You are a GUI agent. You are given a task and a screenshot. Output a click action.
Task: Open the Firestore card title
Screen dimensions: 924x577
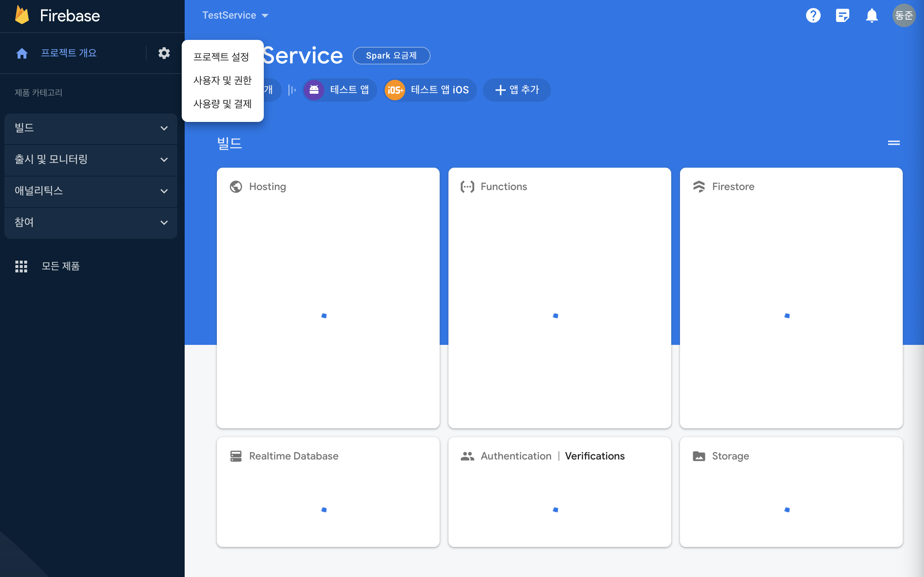pyautogui.click(x=733, y=187)
